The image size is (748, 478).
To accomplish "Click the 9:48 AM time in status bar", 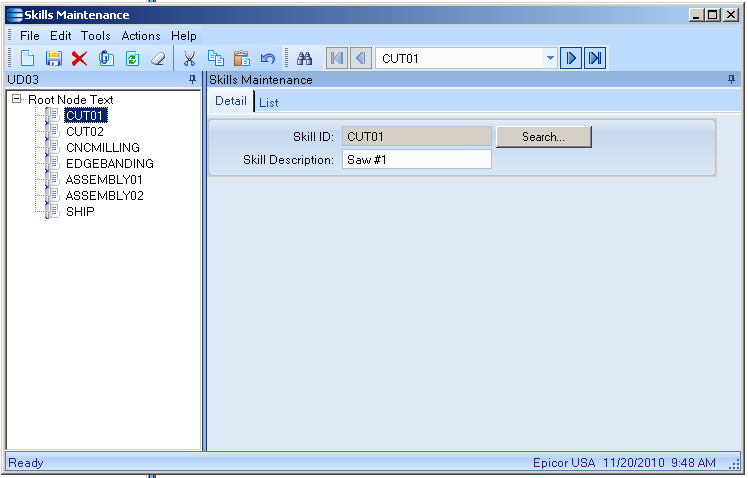I will point(693,463).
